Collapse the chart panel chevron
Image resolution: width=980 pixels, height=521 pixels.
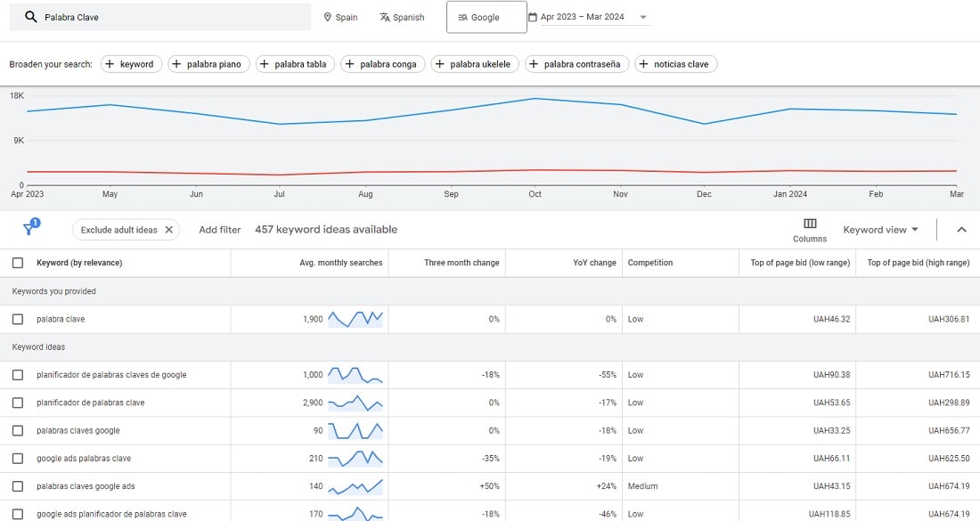click(961, 230)
